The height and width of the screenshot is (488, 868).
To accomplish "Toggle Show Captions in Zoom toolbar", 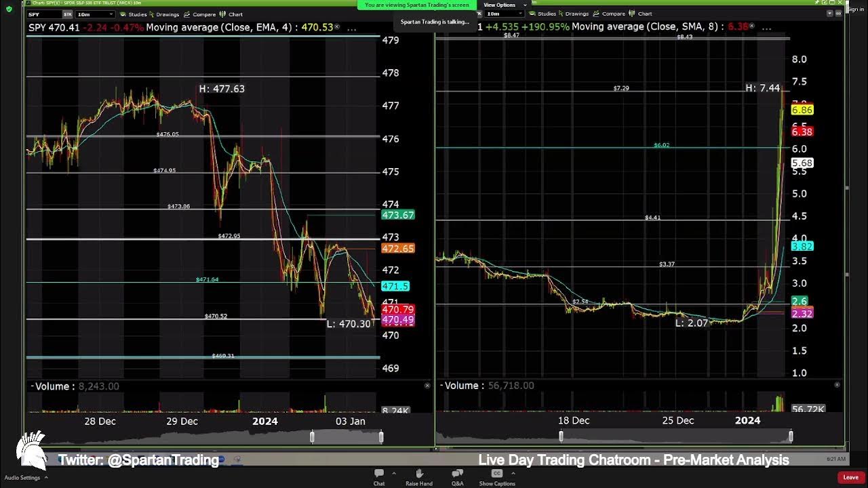I will (x=497, y=477).
